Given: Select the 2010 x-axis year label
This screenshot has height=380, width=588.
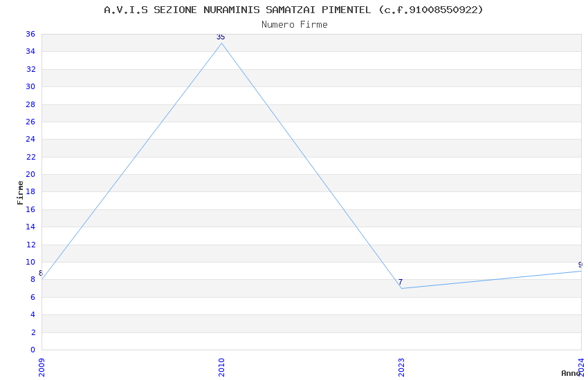Looking at the screenshot, I should [221, 368].
